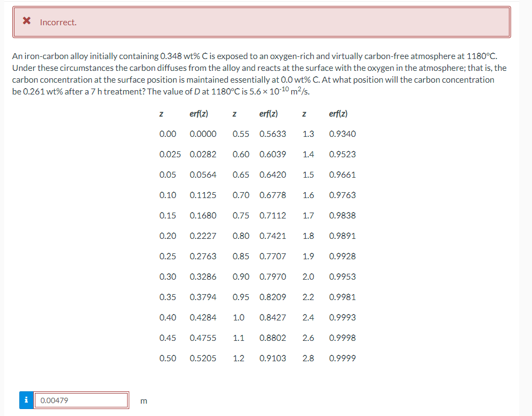Click z value 2.8 in the table
The height and width of the screenshot is (416, 532).
coord(308,358)
